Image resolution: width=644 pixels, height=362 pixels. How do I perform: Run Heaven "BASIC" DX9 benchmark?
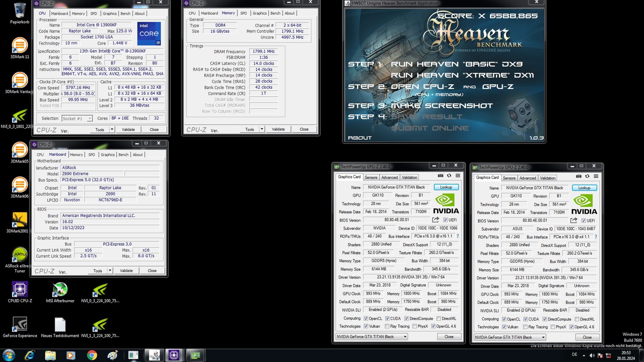[457, 64]
